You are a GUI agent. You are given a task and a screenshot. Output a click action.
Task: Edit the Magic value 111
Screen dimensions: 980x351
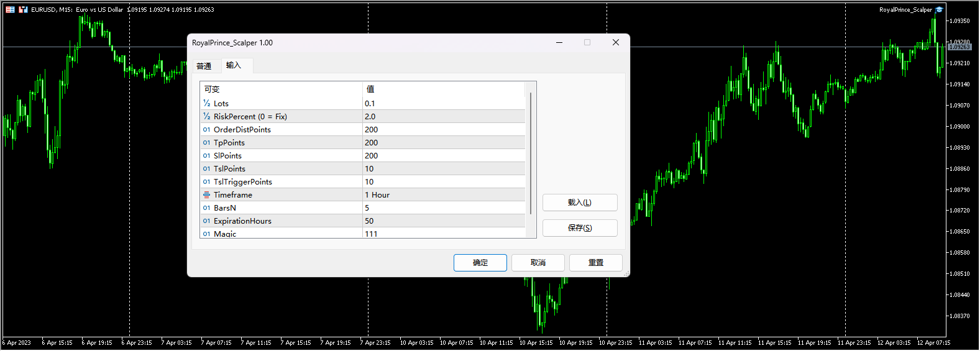(444, 233)
